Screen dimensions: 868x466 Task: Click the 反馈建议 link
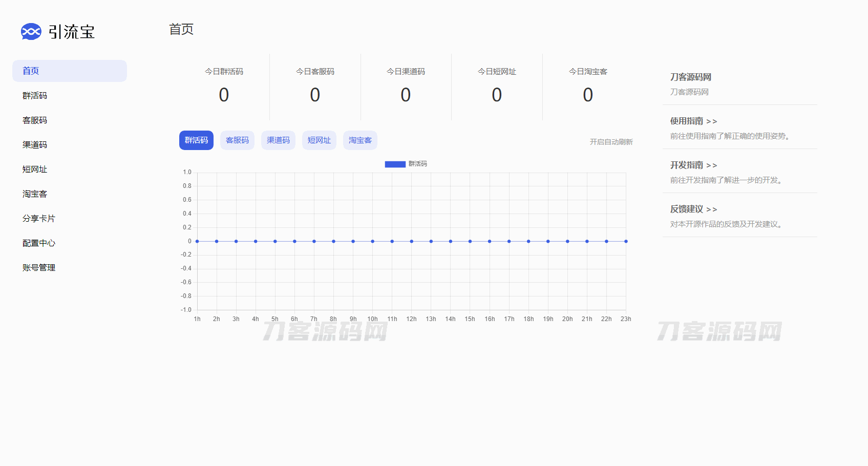(693, 209)
